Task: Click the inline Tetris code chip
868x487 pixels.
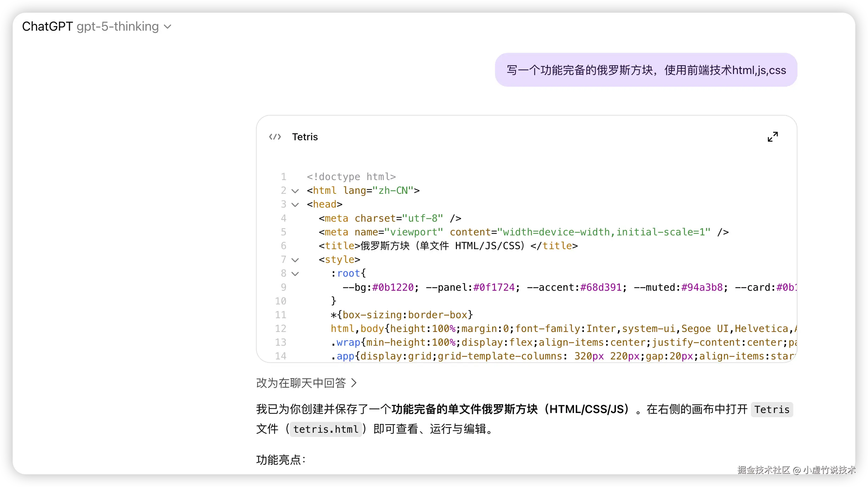Action: 771,409
